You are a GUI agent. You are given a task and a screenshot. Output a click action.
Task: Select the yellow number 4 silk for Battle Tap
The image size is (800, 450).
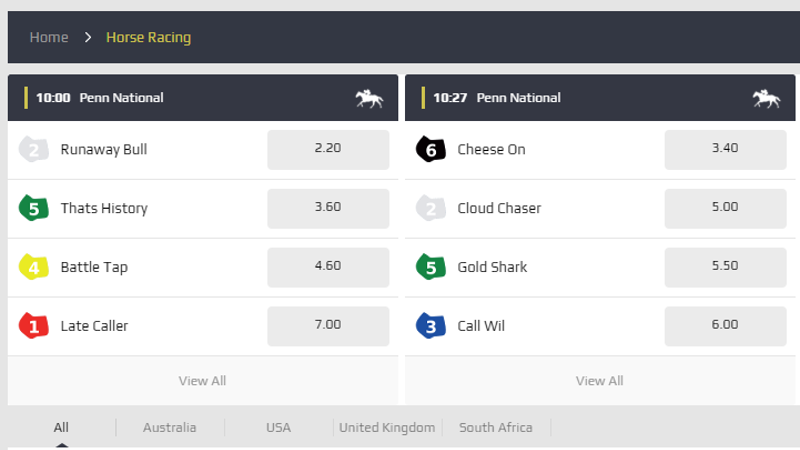point(34,267)
